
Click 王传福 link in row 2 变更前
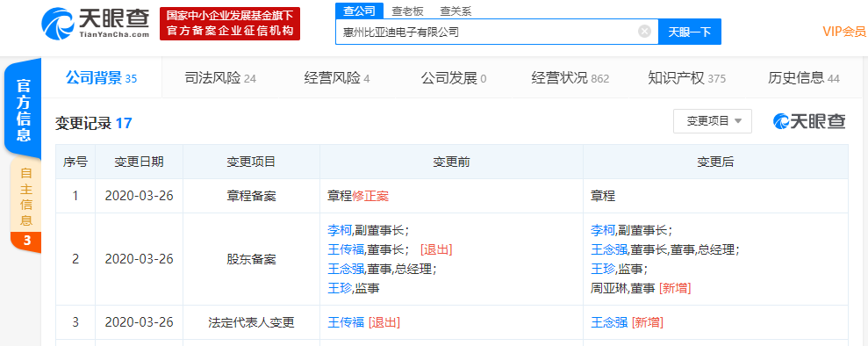click(x=346, y=249)
